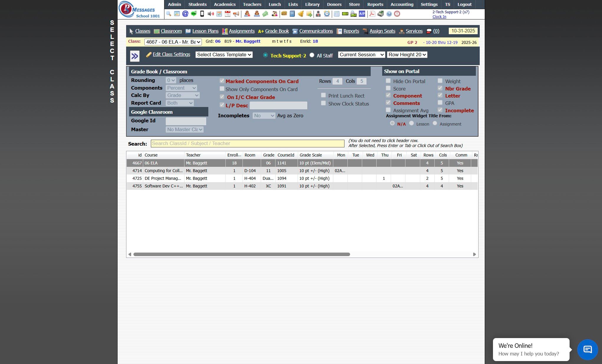Open the hamburger lunch icon
This screenshot has height=364, width=602.
(284, 14)
